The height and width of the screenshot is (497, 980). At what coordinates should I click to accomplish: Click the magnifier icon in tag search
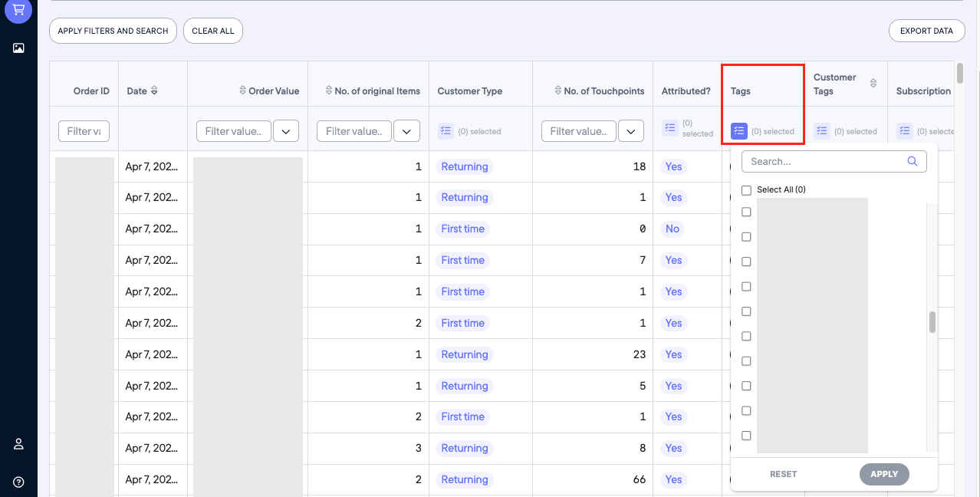point(913,161)
